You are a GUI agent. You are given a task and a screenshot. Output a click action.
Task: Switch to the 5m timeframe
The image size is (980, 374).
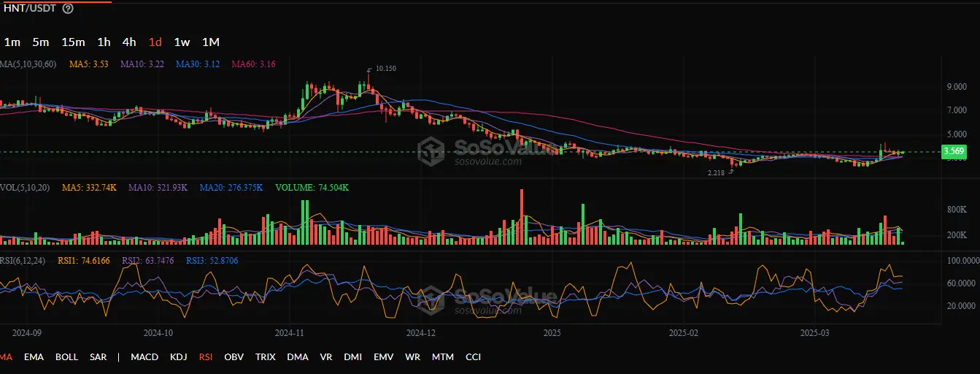coord(41,42)
